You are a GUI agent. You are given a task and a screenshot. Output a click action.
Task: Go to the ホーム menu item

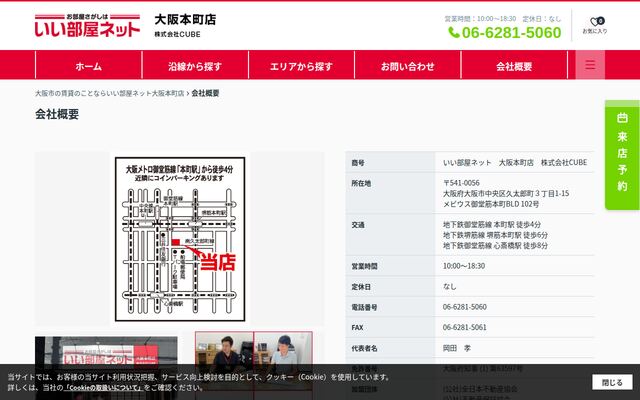click(89, 65)
